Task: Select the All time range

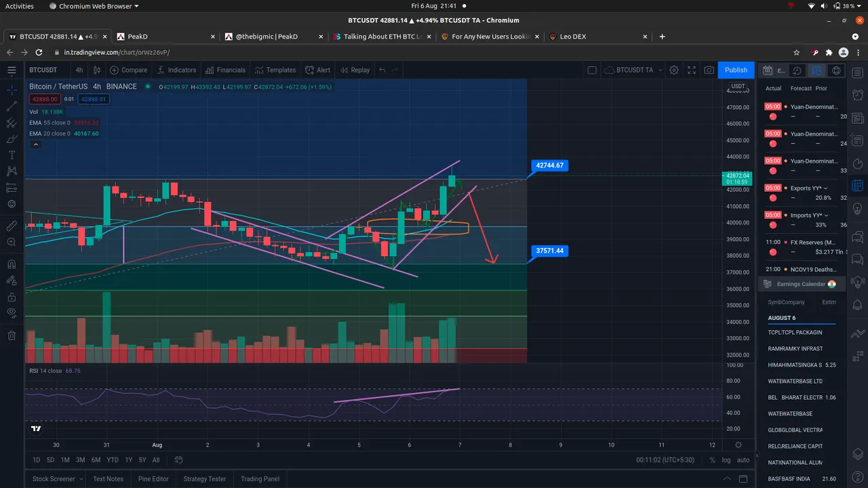Action: [156, 460]
